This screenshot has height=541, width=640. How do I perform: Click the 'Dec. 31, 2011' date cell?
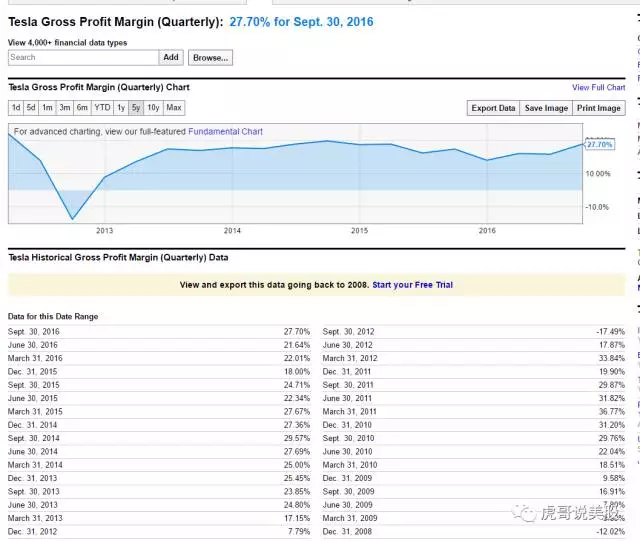tap(347, 372)
